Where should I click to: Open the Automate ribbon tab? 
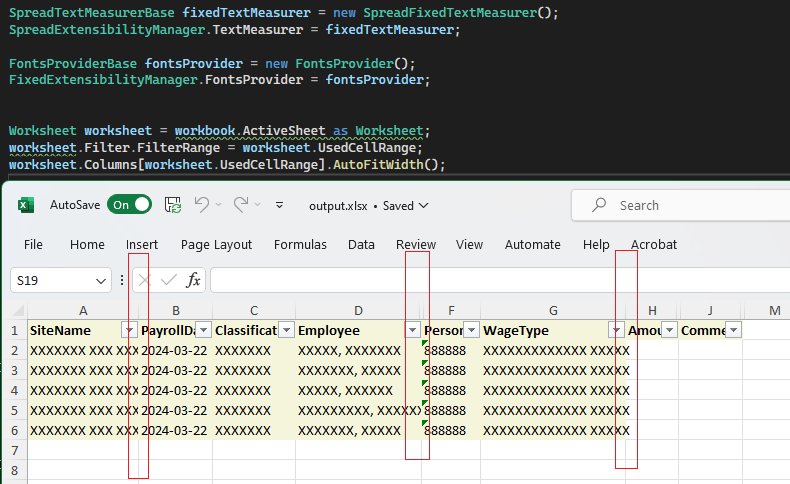click(533, 245)
